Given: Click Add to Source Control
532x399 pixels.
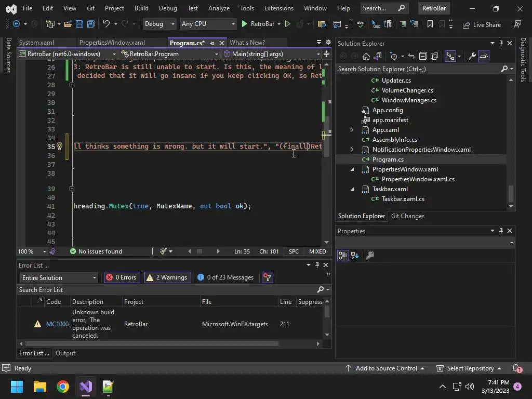Looking at the screenshot, I should tap(385, 368).
